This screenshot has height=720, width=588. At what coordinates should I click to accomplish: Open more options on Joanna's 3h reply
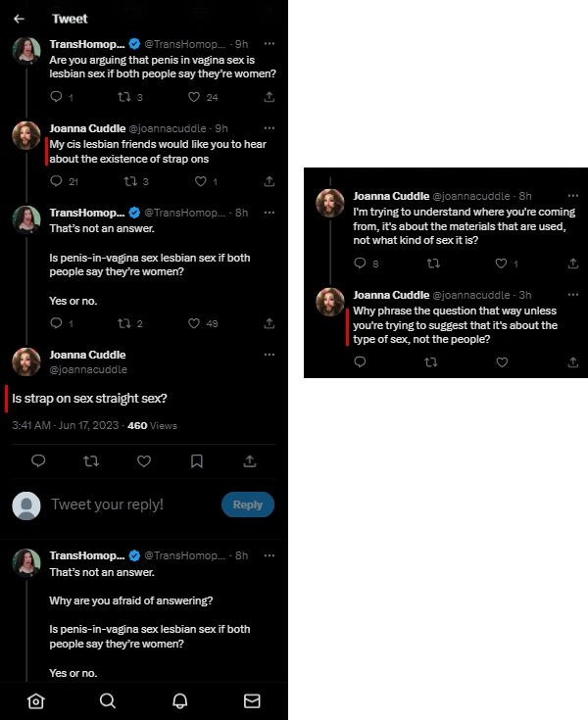click(573, 295)
